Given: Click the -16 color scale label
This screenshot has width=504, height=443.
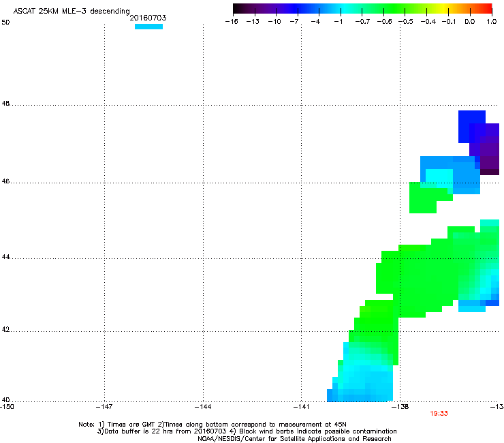Looking at the screenshot, I should pyautogui.click(x=232, y=22).
